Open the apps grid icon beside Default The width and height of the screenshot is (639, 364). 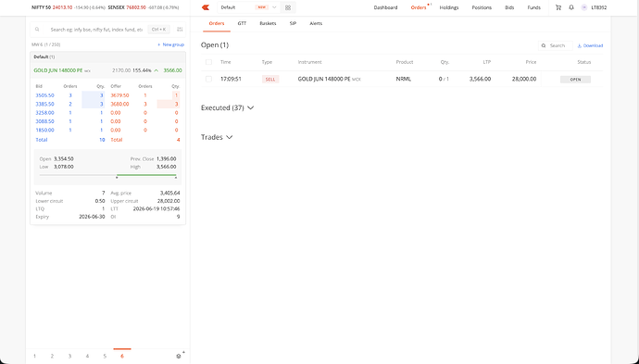[288, 7]
